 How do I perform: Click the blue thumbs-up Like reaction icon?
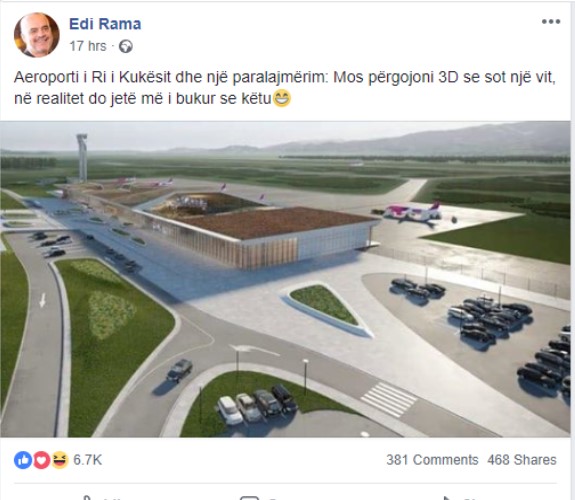[x=23, y=460]
